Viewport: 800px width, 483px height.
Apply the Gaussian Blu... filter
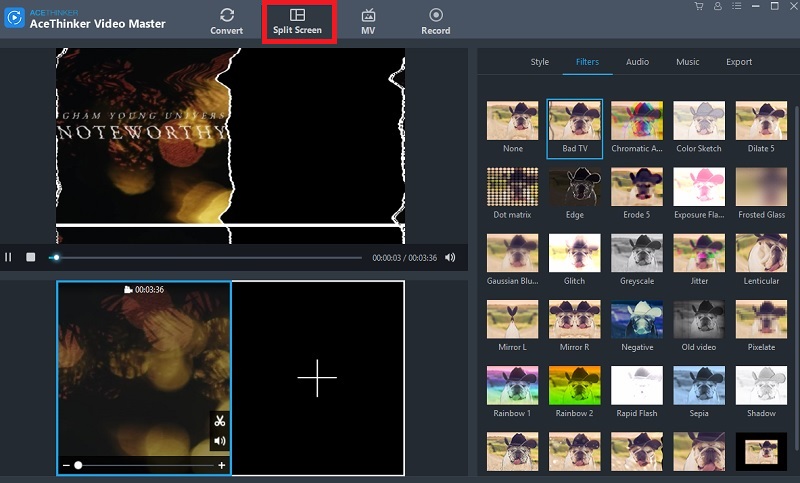512,260
